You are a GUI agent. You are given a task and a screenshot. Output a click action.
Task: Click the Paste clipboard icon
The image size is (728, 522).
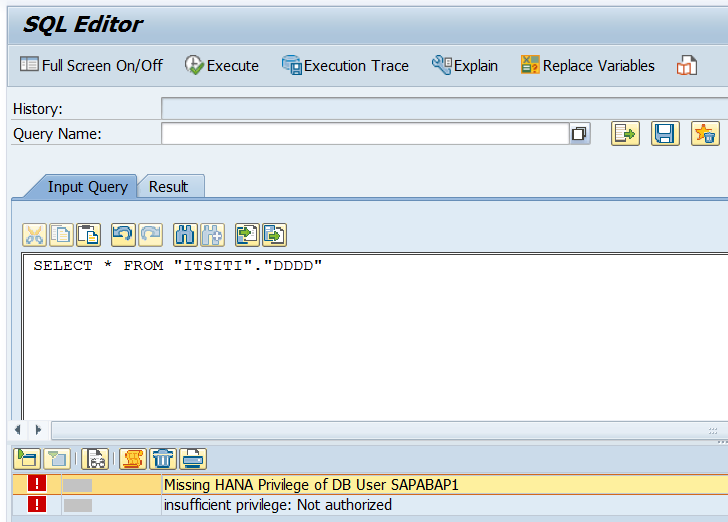88,235
